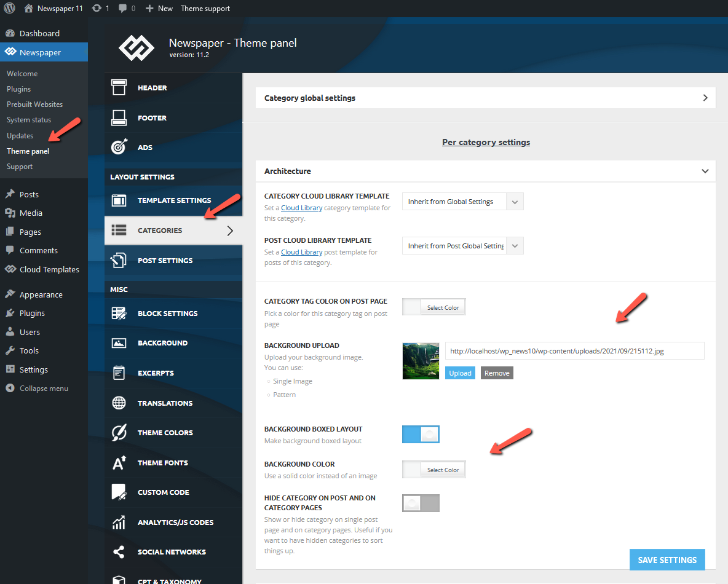Click the plus icon next to New
Image resolution: width=728 pixels, height=584 pixels.
149,9
